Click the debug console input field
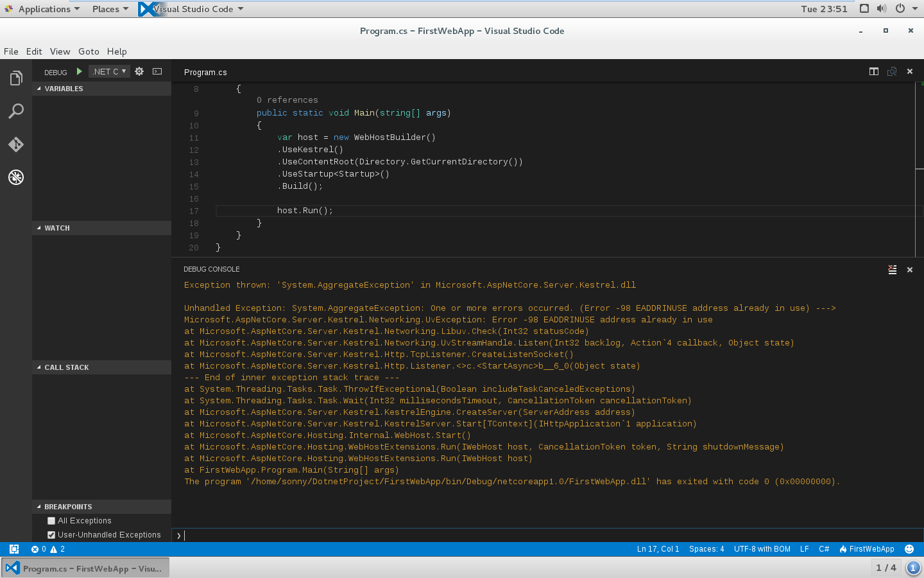 pos(549,536)
